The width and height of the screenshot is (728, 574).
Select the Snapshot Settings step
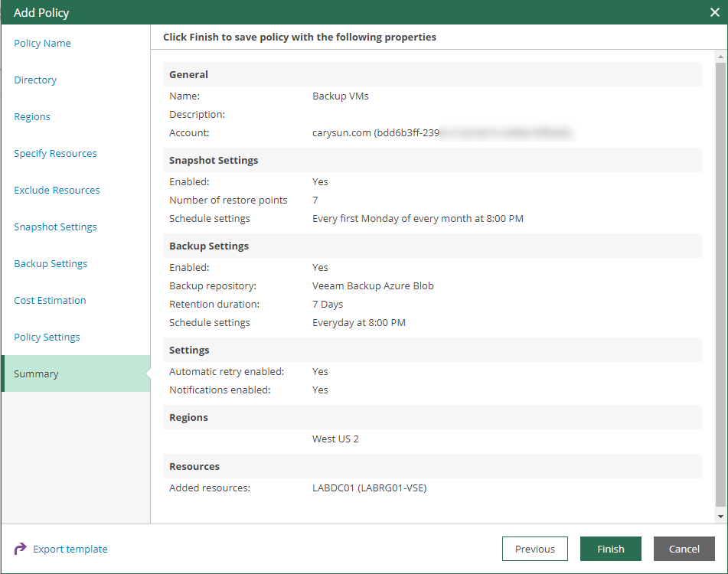point(55,227)
